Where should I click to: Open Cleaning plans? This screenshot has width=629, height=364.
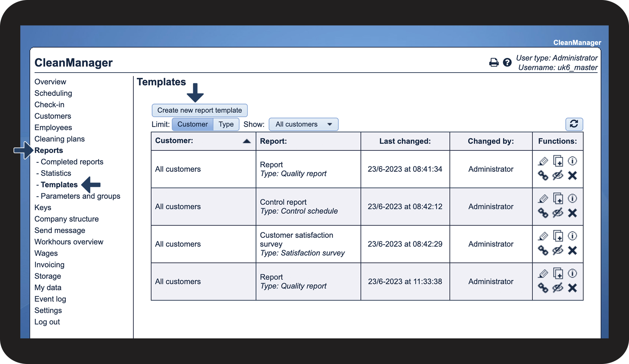[x=59, y=139]
